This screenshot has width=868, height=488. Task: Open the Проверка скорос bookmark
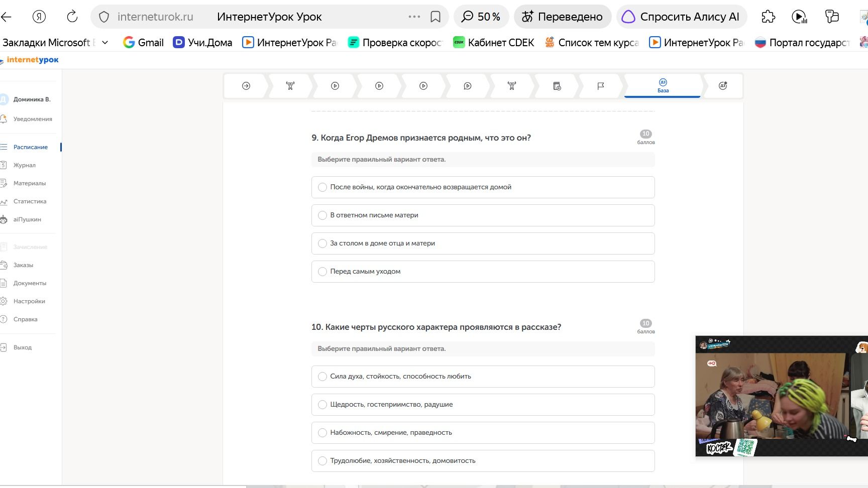click(395, 43)
